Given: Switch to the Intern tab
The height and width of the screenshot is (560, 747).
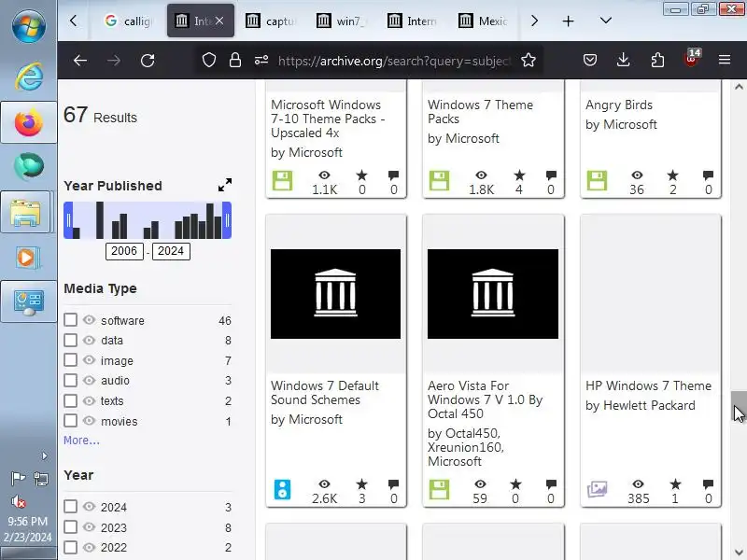Looking at the screenshot, I should (413, 21).
